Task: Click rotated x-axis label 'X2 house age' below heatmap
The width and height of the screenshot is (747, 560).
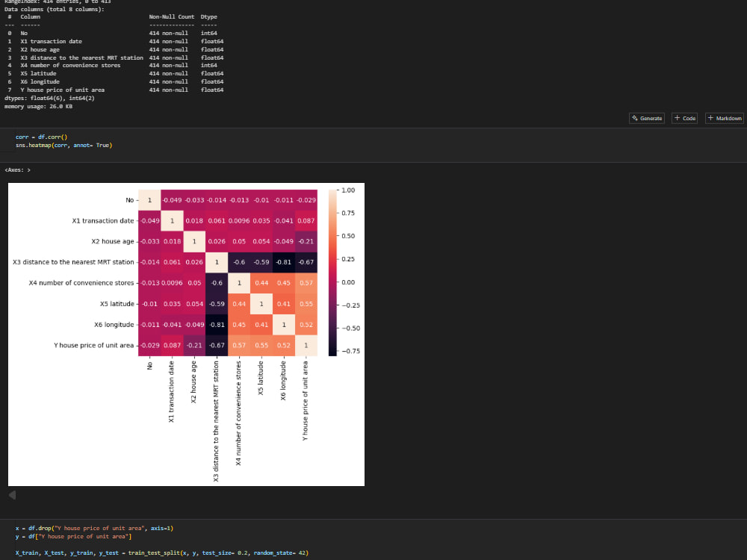Action: pos(193,382)
